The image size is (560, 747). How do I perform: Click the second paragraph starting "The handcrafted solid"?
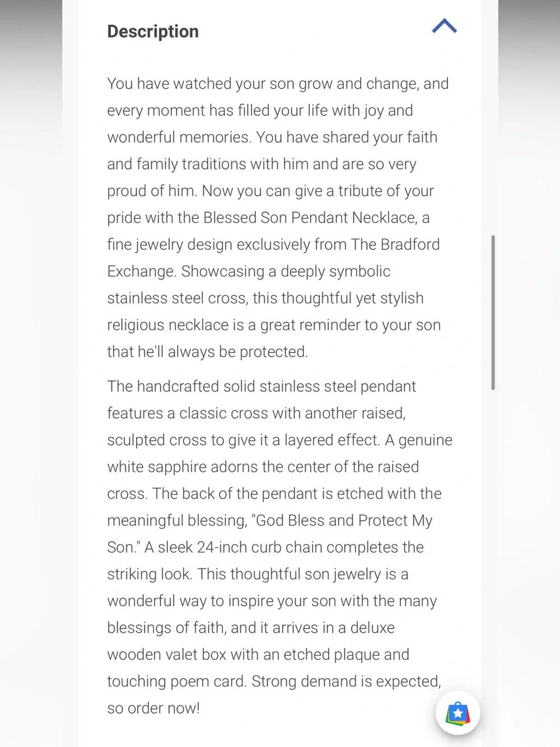tap(279, 547)
